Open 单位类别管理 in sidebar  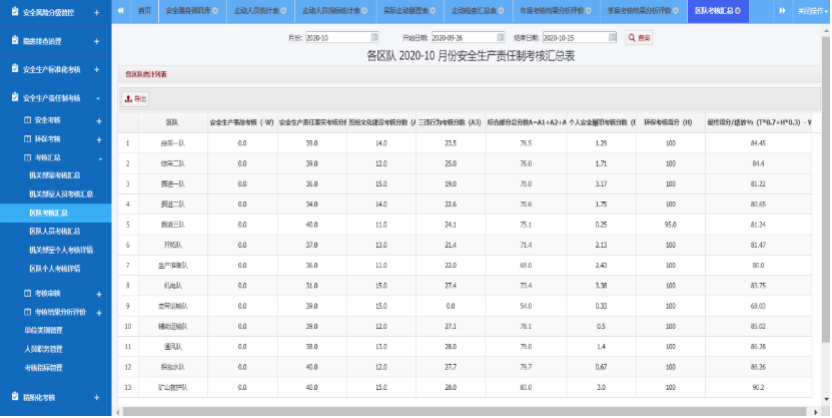[43, 330]
